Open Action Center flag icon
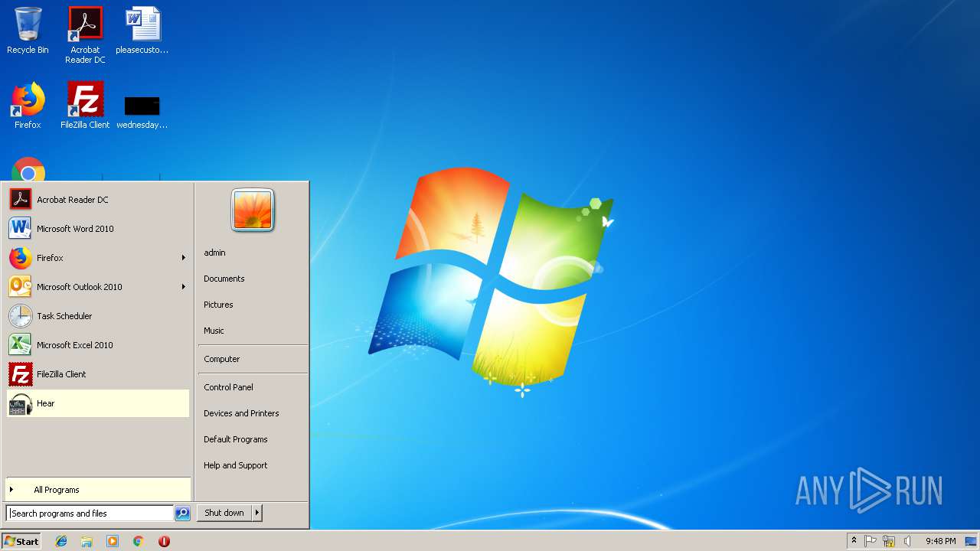 tap(871, 541)
